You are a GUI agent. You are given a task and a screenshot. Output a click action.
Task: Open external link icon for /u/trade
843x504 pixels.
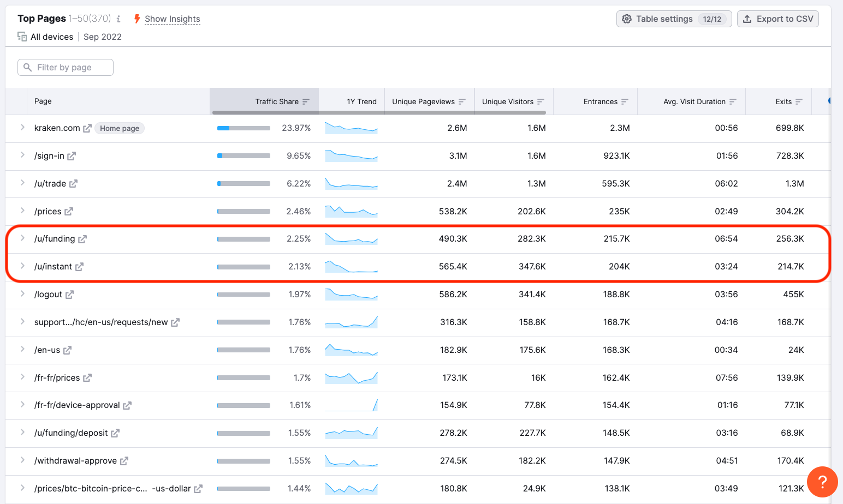[x=73, y=184]
